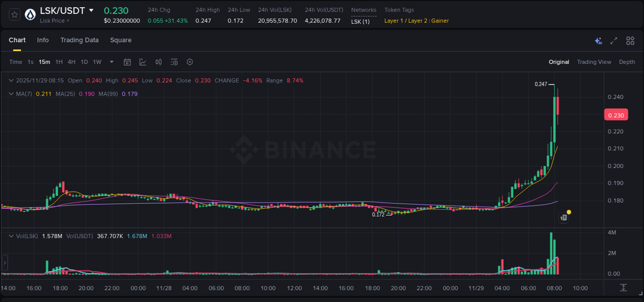
Task: Collapse the MA indicator row
Action: (11, 93)
